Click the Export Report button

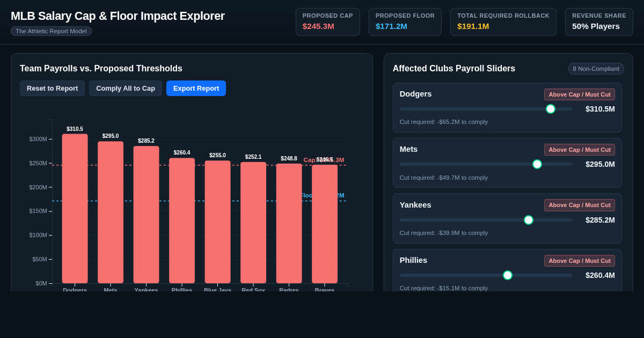(196, 89)
